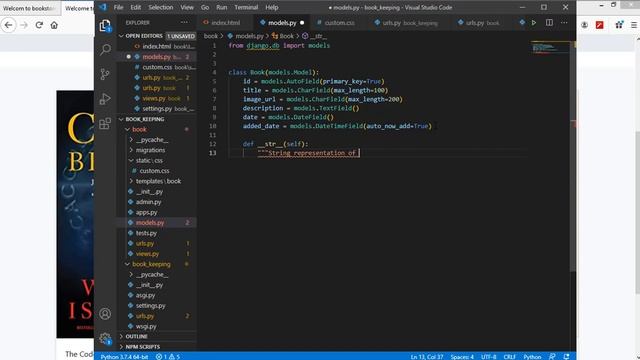Screen dimensions: 640x360
Task: Open the Explorer view in the activity bar
Action: [105, 26]
